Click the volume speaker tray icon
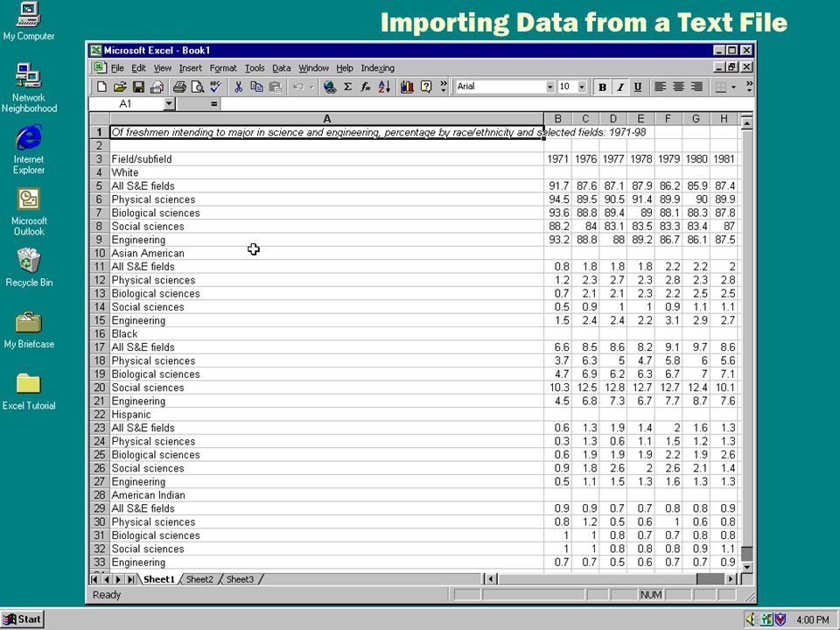This screenshot has width=840, height=630. click(751, 619)
